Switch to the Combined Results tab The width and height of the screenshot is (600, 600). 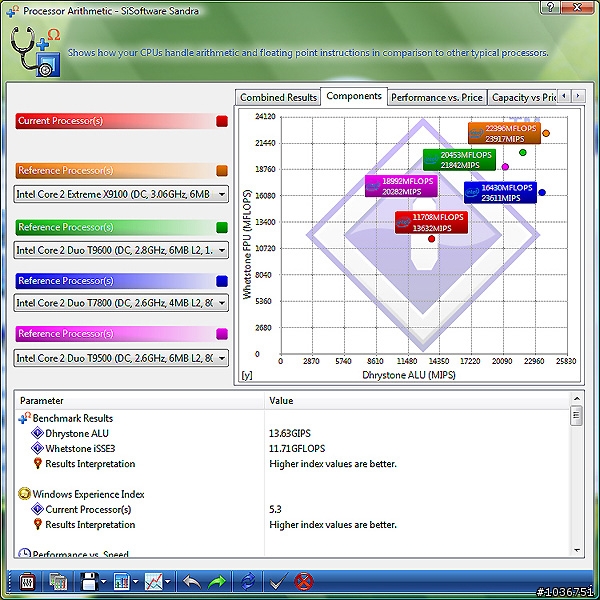[278, 98]
